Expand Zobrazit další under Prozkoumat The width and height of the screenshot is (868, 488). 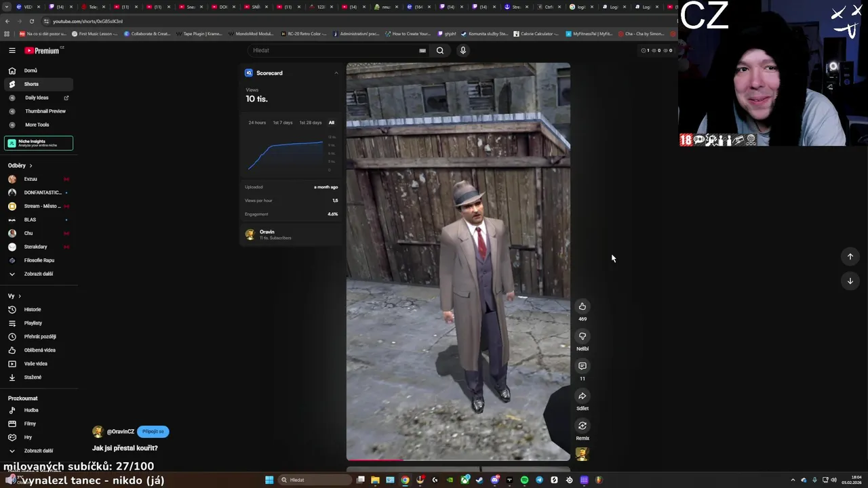pos(39,451)
